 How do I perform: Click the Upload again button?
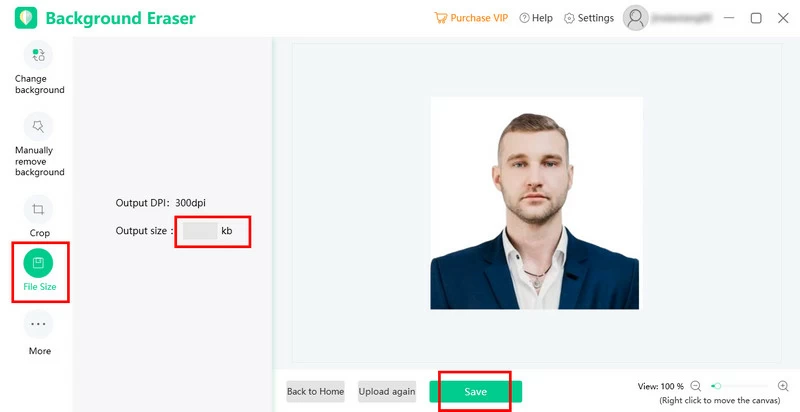387,392
